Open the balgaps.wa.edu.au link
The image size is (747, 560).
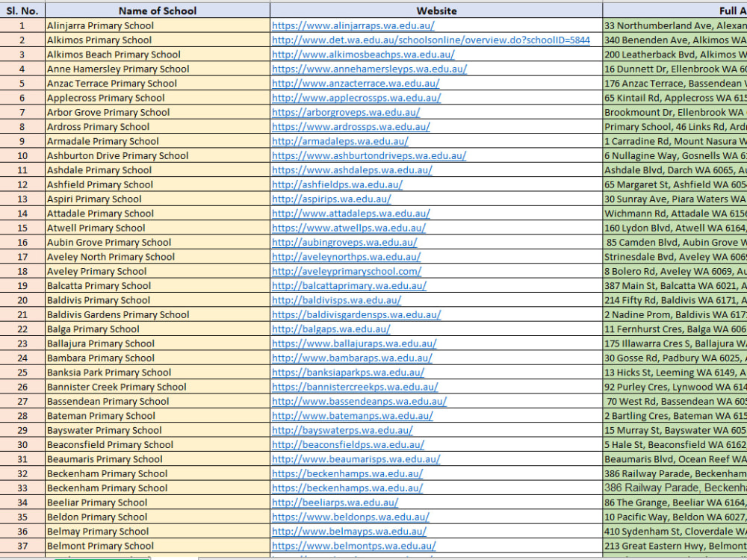click(331, 329)
